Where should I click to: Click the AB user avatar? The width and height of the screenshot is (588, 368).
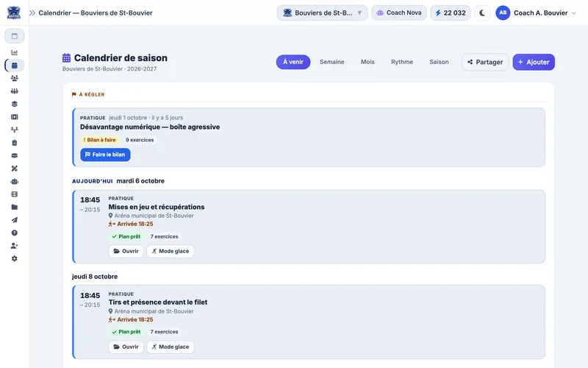503,13
